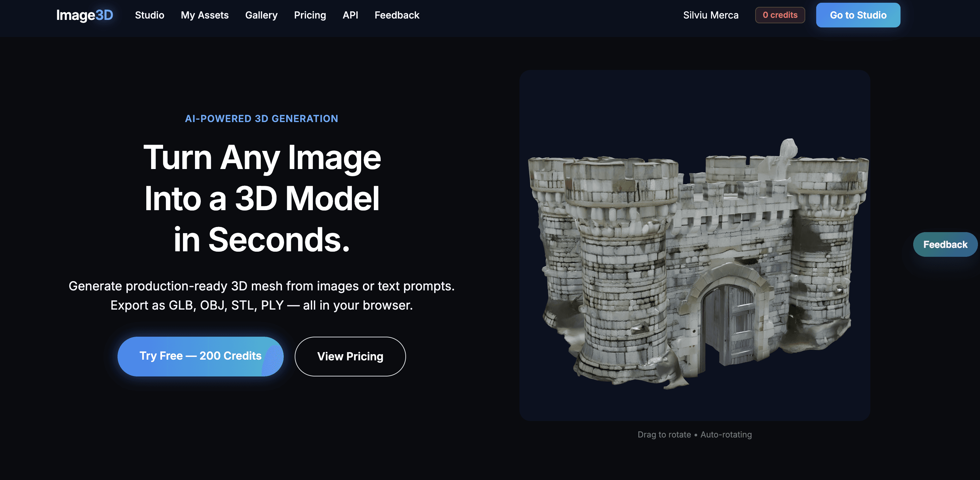This screenshot has width=980, height=480.
Task: Start with Try Free — 200 Credits
Action: (200, 356)
